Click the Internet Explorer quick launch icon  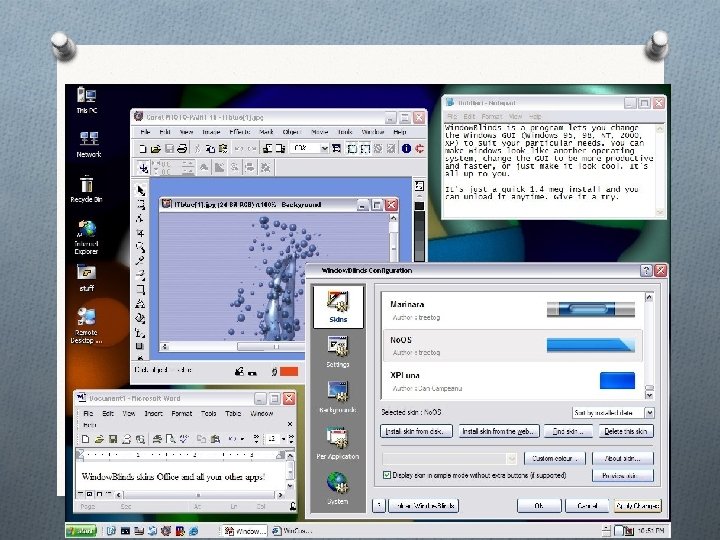pyautogui.click(x=193, y=531)
